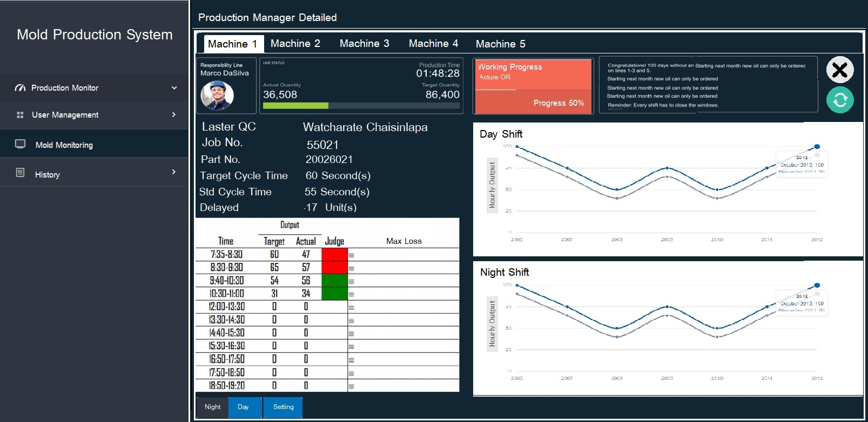
Task: Click the Mold Monitoring screen icon
Action: point(21,144)
